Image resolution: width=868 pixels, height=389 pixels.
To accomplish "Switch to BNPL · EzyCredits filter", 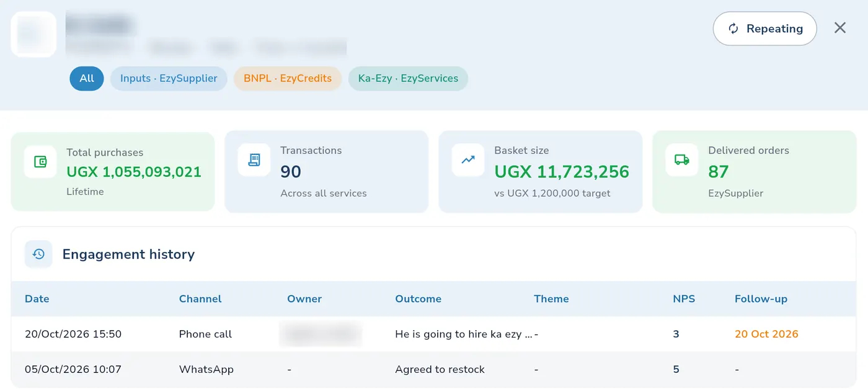I will [288, 78].
